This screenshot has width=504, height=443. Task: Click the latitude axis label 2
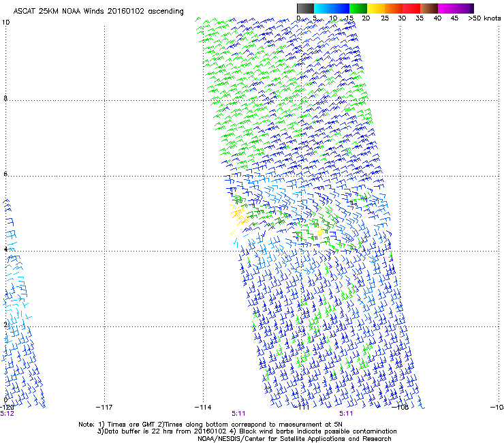click(5, 324)
